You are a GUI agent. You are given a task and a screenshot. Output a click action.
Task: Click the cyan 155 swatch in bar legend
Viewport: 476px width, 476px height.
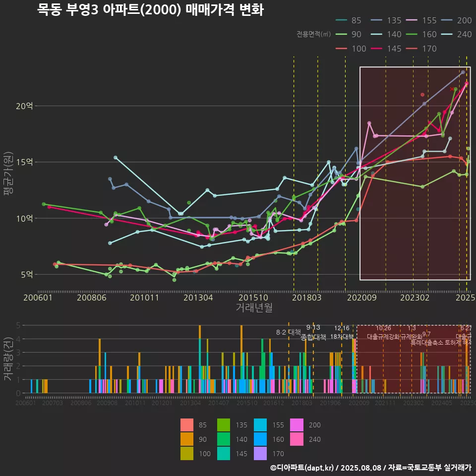260,425
